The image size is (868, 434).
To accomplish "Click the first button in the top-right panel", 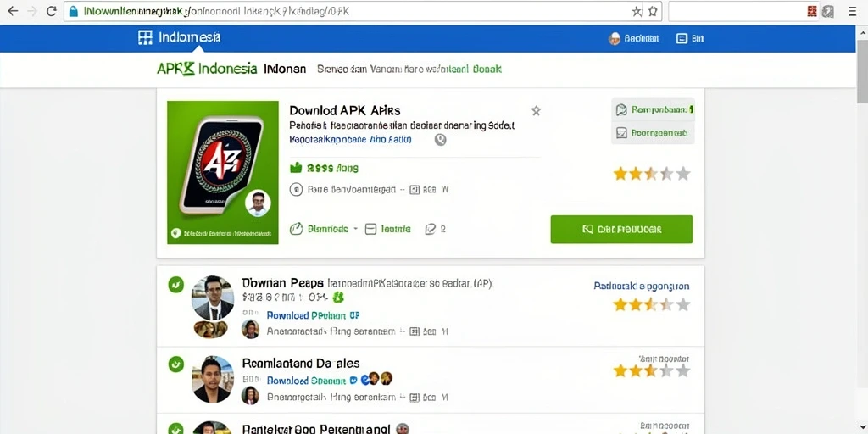I will (654, 109).
